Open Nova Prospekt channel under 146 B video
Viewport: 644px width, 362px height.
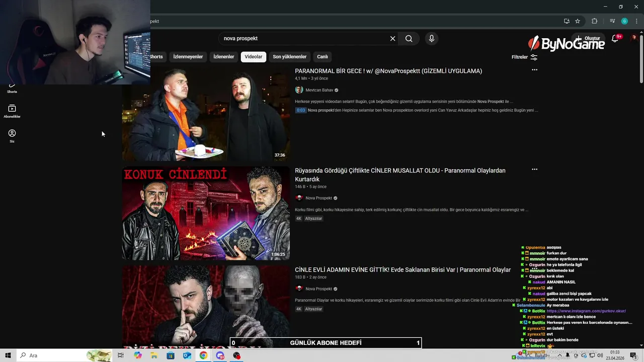(x=319, y=198)
